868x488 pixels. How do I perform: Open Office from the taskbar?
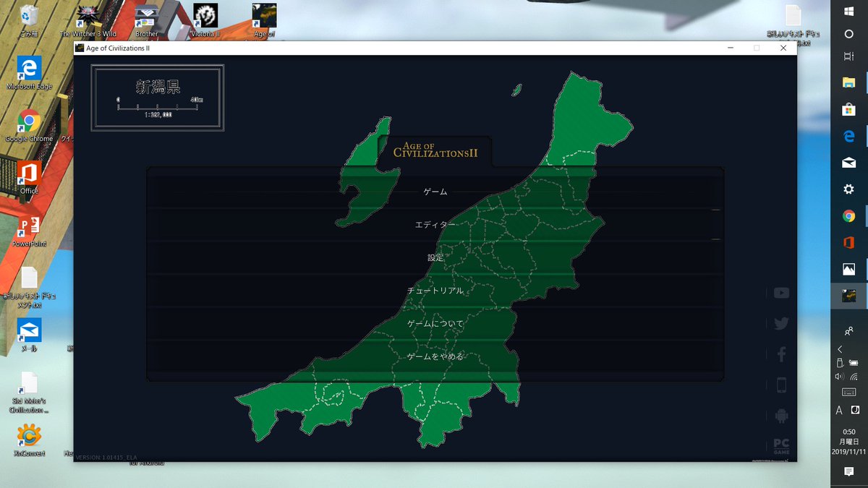pos(849,242)
